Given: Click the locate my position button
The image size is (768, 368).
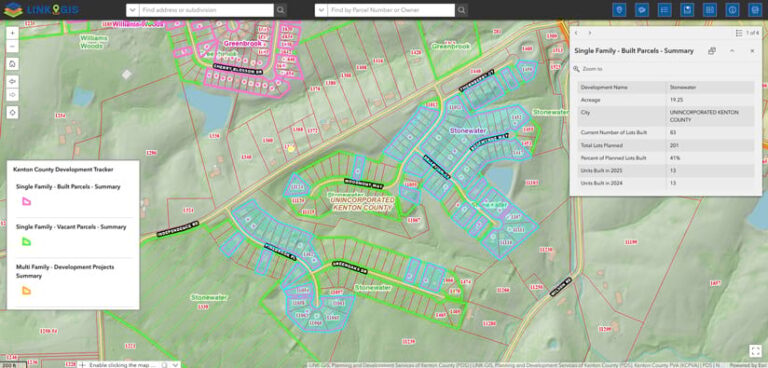Looking at the screenshot, I should [x=13, y=112].
